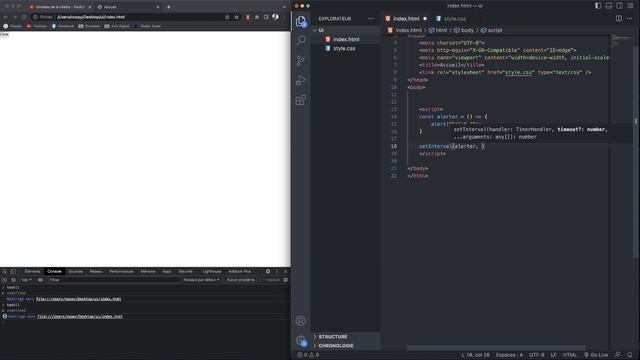The width and height of the screenshot is (640, 360).
Task: Open the browser profile avatar
Action: coord(276,17)
